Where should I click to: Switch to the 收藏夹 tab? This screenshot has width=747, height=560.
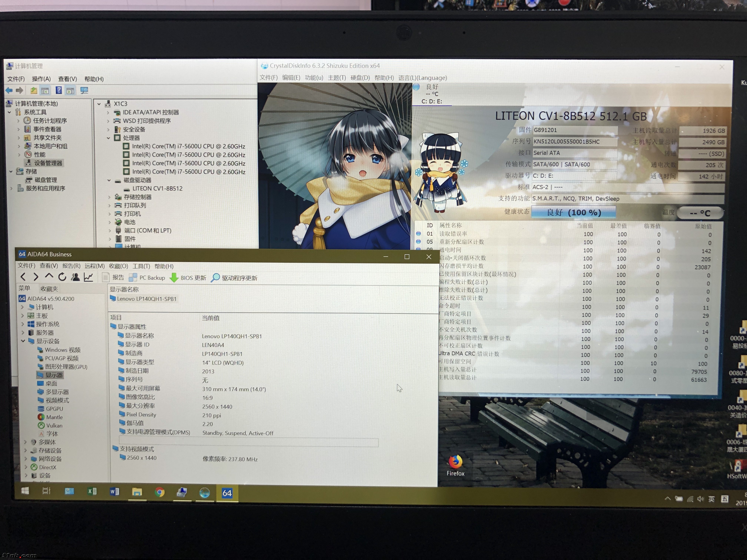click(49, 289)
